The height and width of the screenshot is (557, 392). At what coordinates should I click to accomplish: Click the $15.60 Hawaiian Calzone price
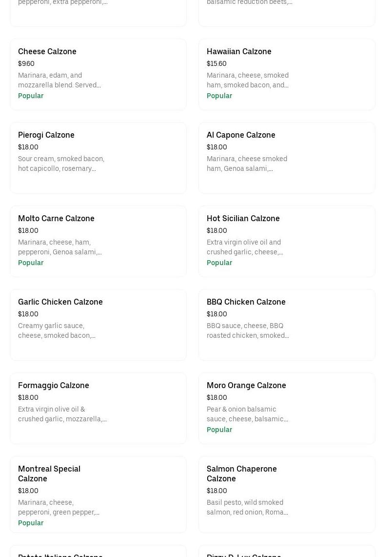[216, 63]
